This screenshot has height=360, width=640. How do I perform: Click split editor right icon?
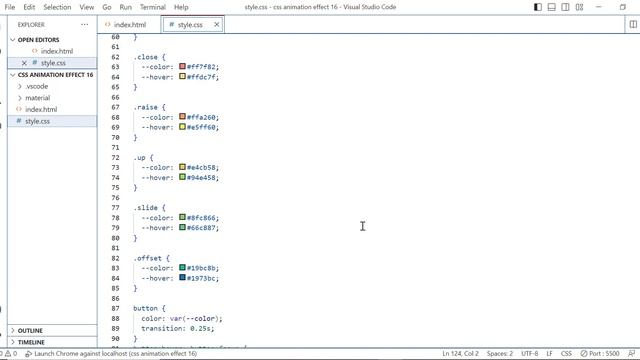pyautogui.click(x=633, y=24)
